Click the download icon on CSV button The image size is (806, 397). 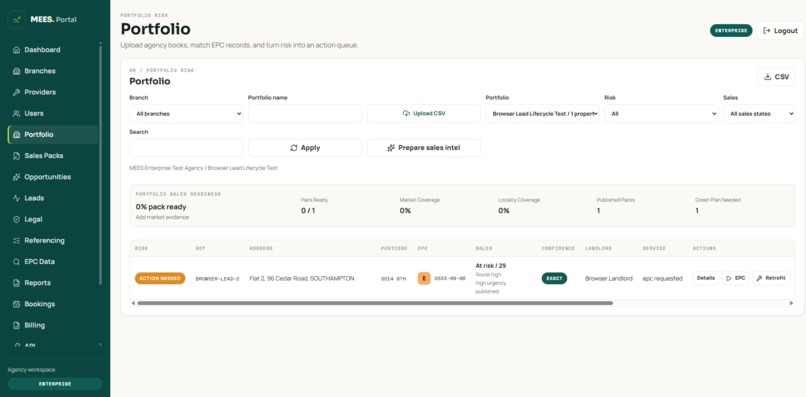click(767, 77)
